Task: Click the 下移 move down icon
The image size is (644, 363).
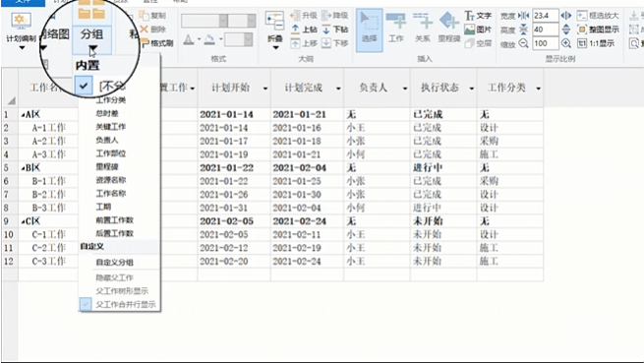Action: (x=326, y=42)
